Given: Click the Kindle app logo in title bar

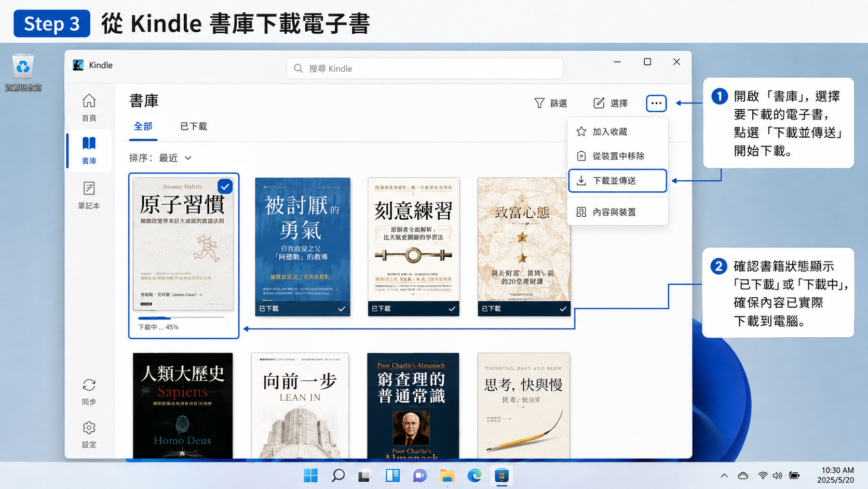Looking at the screenshot, I should (x=78, y=65).
